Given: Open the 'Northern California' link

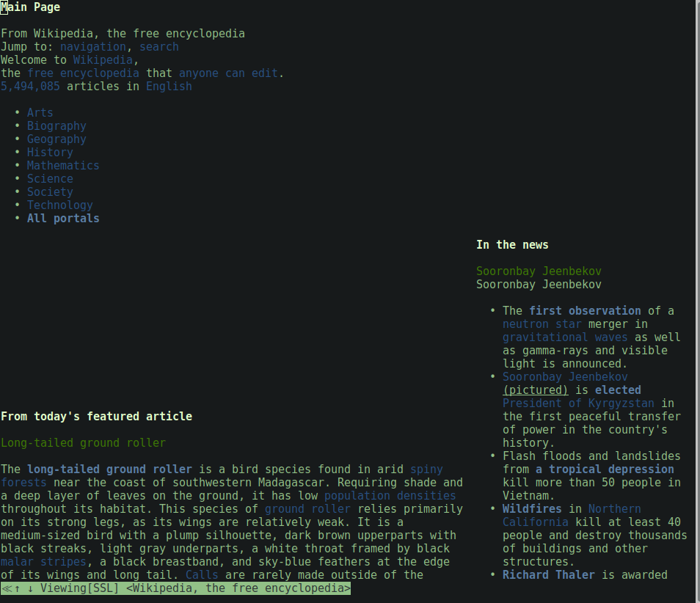Looking at the screenshot, I should pyautogui.click(x=572, y=516).
